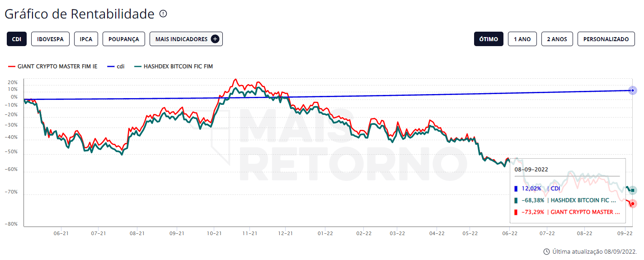
Task: Click the red Giant Crypto endpoint marker
Action: [633, 203]
